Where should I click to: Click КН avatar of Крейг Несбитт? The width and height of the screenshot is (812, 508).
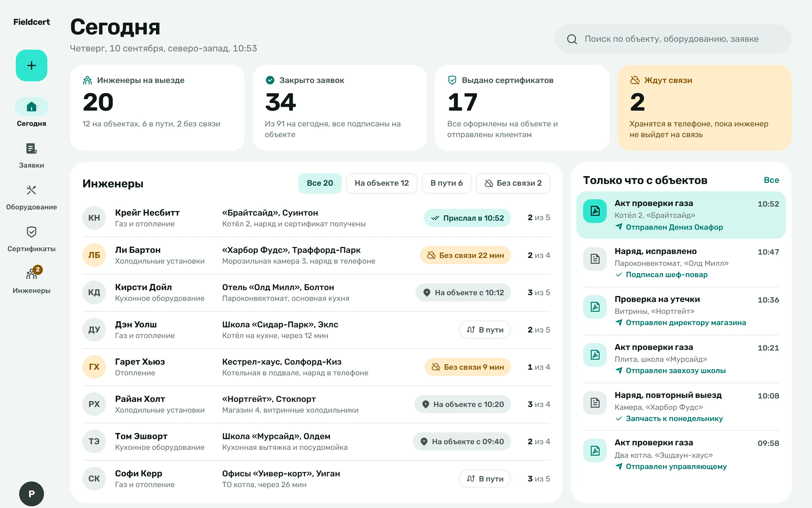94,218
